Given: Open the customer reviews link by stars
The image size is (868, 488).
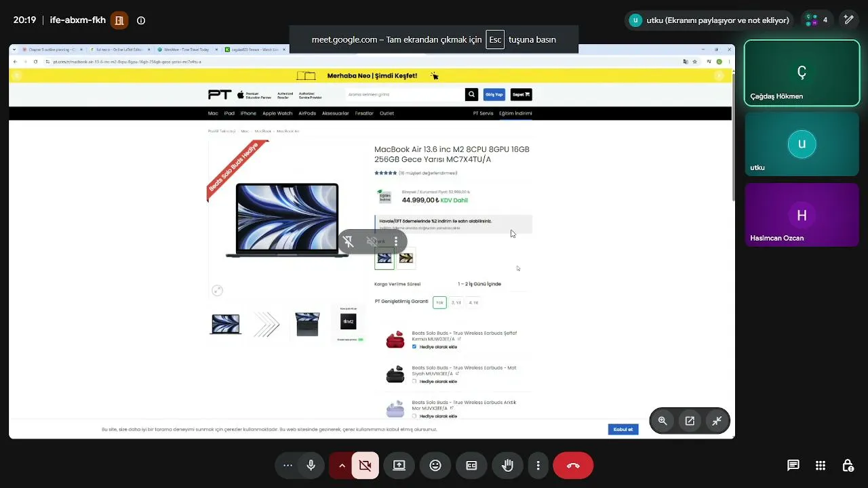Looking at the screenshot, I should (428, 173).
